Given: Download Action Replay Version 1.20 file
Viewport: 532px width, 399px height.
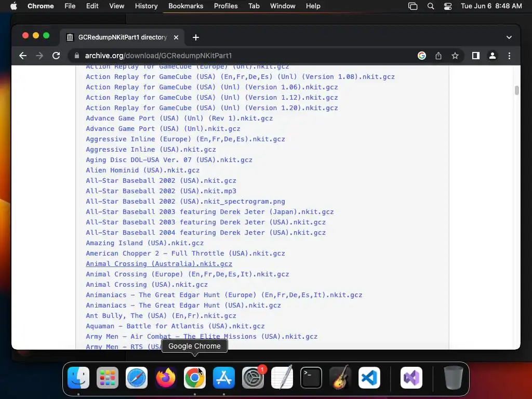Looking at the screenshot, I should (212, 108).
